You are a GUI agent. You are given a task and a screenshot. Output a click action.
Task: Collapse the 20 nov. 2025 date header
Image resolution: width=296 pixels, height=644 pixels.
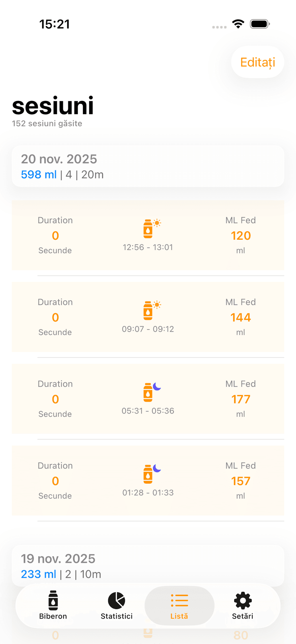tap(148, 166)
